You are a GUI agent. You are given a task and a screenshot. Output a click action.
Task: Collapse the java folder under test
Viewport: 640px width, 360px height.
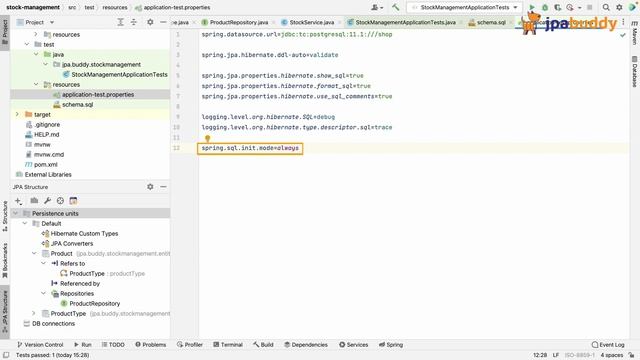[36, 54]
